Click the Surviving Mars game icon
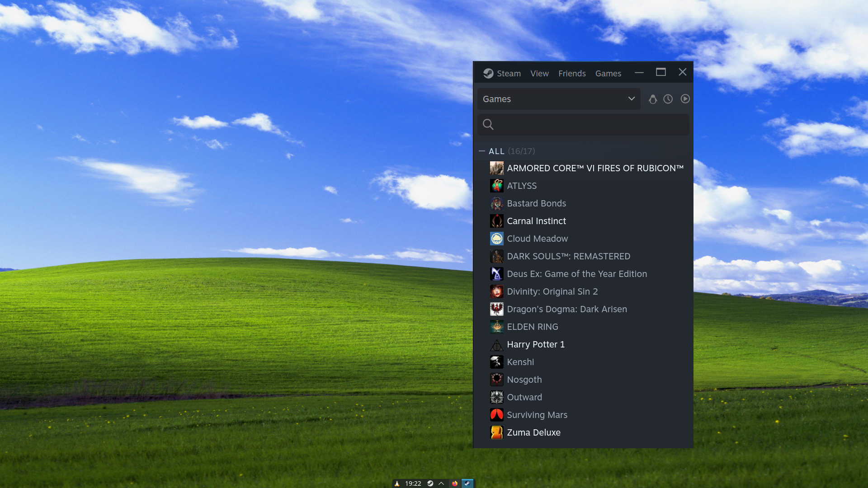This screenshot has width=868, height=488. pyautogui.click(x=496, y=415)
